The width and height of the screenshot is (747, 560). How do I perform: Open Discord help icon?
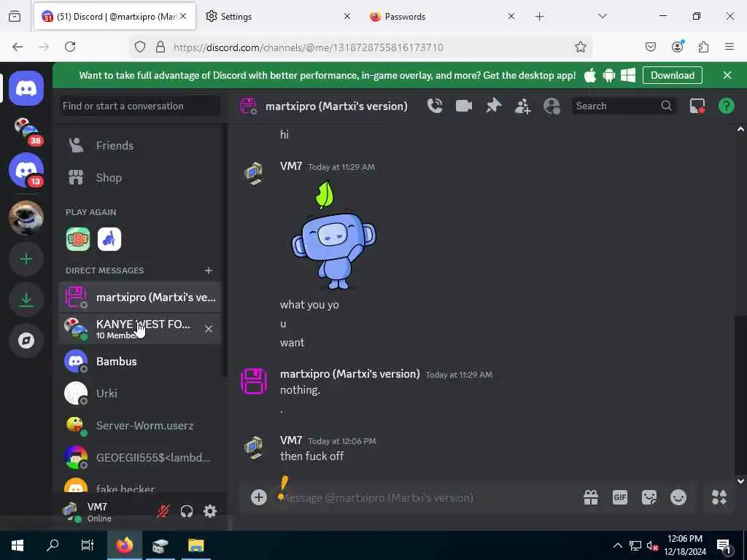pos(726,106)
